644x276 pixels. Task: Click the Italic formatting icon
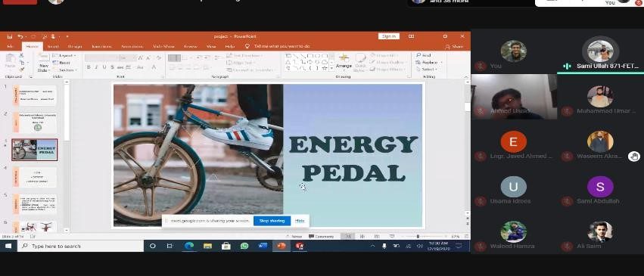point(96,67)
